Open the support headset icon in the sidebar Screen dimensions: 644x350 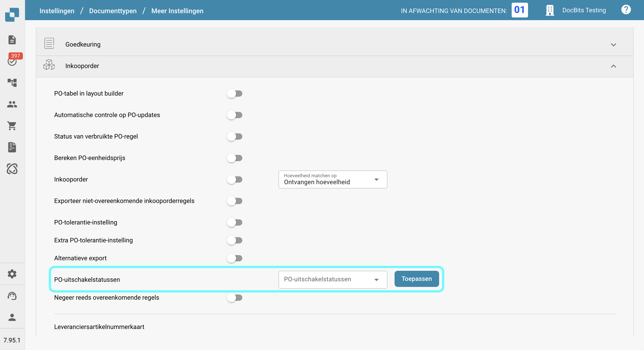click(12, 296)
